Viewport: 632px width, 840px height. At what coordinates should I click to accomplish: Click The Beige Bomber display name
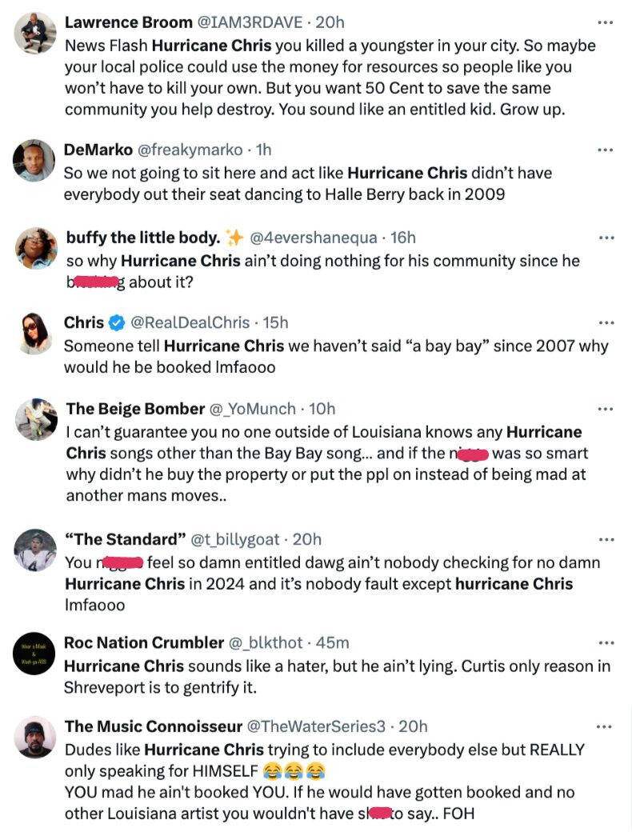135,409
